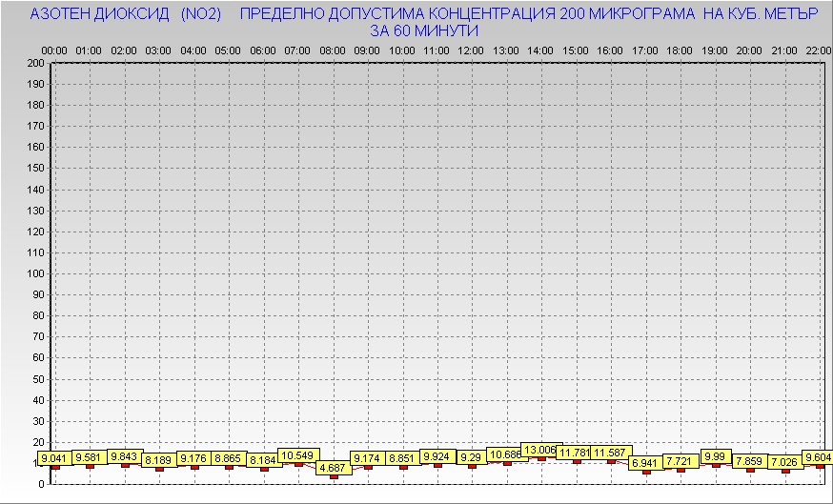The image size is (833, 504).
Task: Select the 100 tick label on Y axis
Action: pos(36,273)
